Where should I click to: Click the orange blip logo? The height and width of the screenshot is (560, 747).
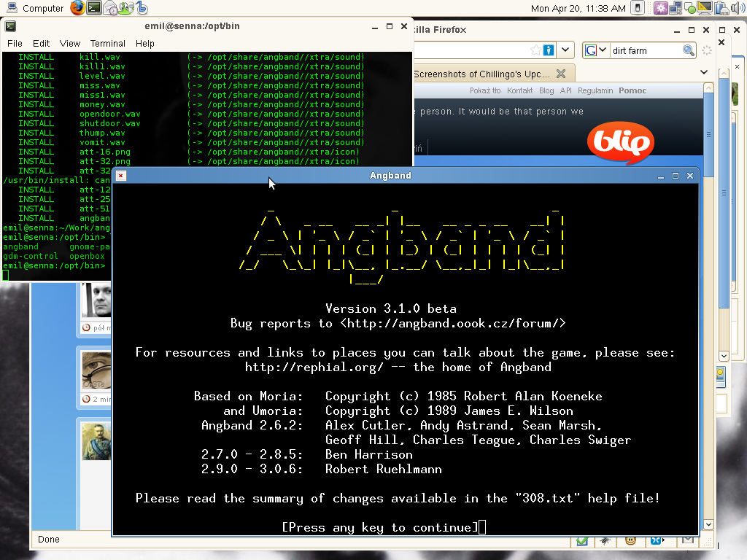[x=620, y=142]
